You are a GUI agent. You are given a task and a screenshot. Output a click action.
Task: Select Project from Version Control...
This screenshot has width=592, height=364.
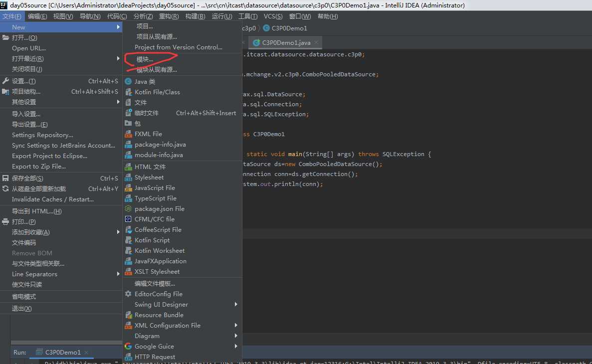(179, 47)
